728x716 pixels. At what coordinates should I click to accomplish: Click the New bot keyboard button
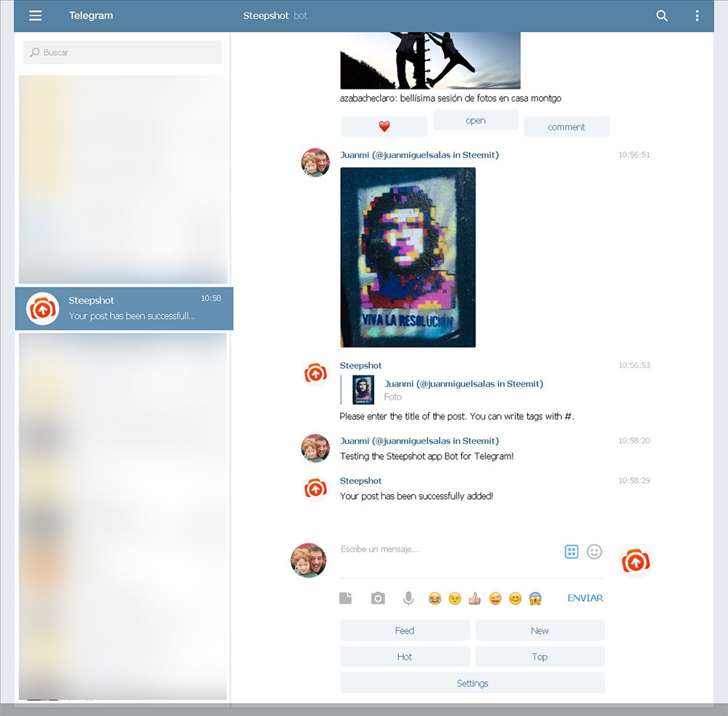click(x=540, y=631)
